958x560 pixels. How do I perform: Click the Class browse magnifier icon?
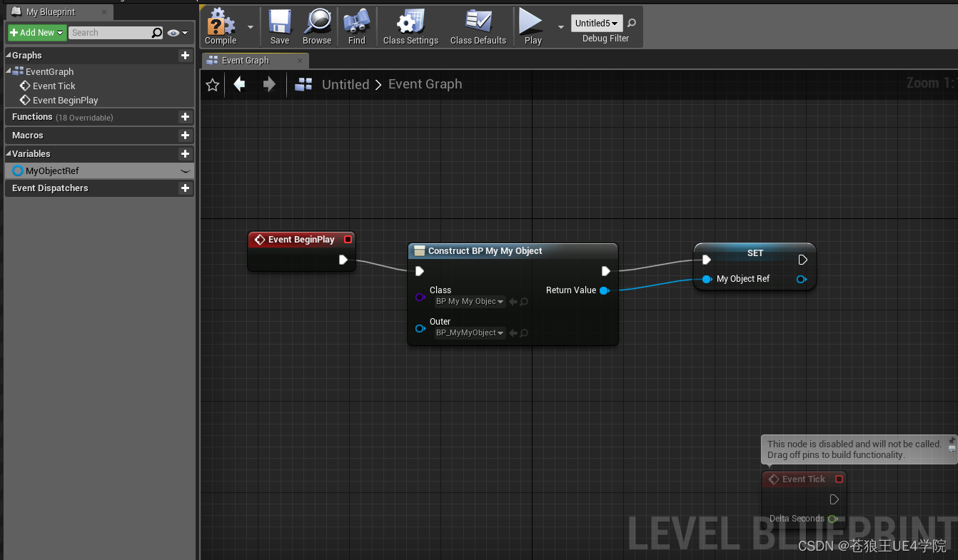[524, 302]
